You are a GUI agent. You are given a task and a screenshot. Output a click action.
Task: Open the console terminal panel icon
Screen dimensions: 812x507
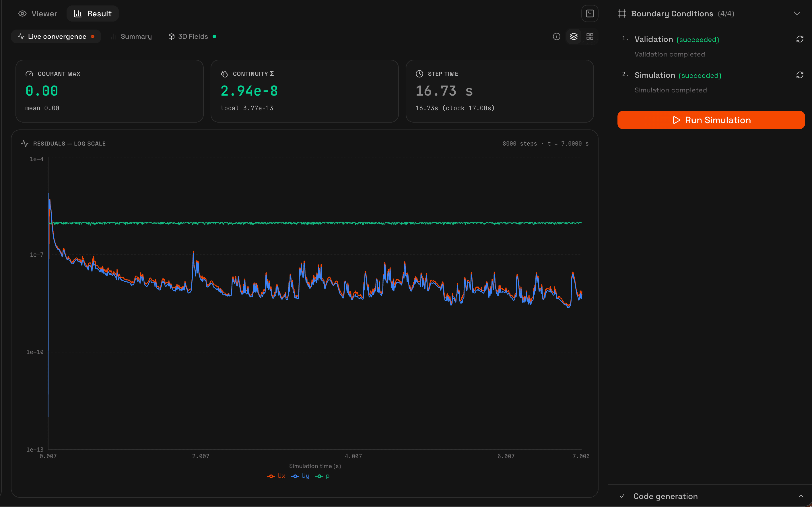589,14
